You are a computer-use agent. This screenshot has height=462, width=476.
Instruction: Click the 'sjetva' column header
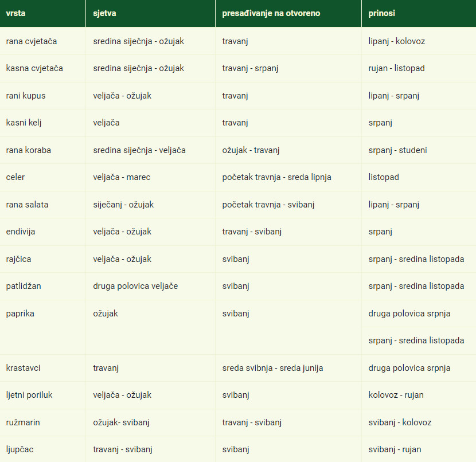point(105,13)
